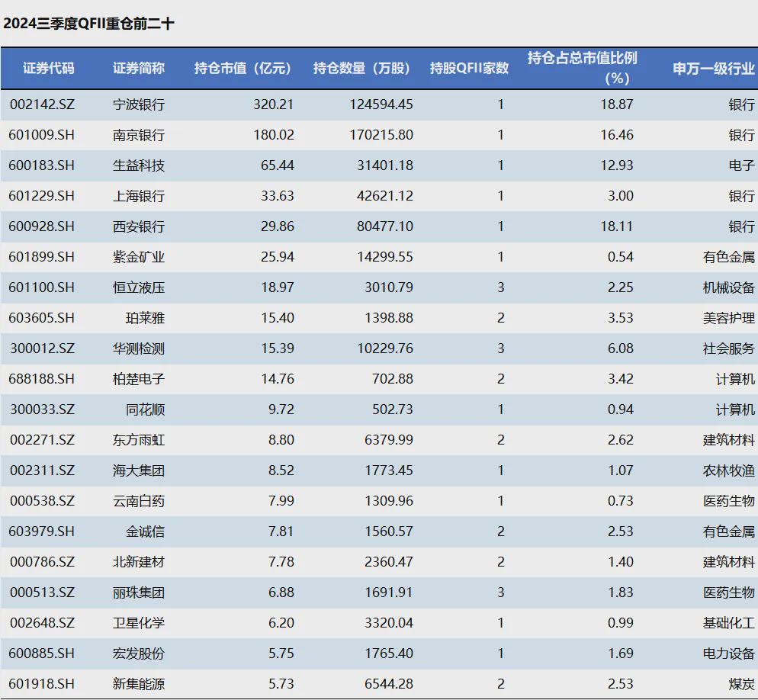Click the 证券代码 column header
Image resolution: width=758 pixels, height=700 pixels.
click(x=48, y=68)
